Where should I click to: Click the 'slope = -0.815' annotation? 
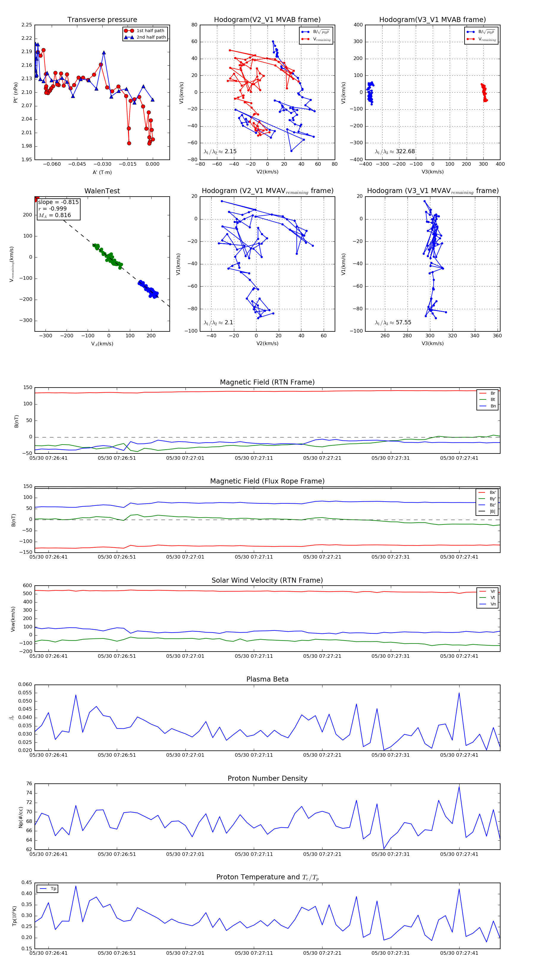tap(58, 202)
